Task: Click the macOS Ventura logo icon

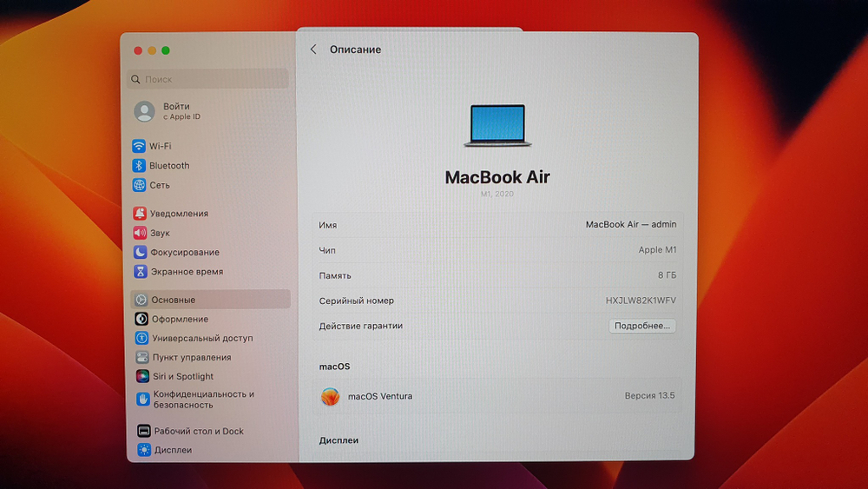Action: 330,396
